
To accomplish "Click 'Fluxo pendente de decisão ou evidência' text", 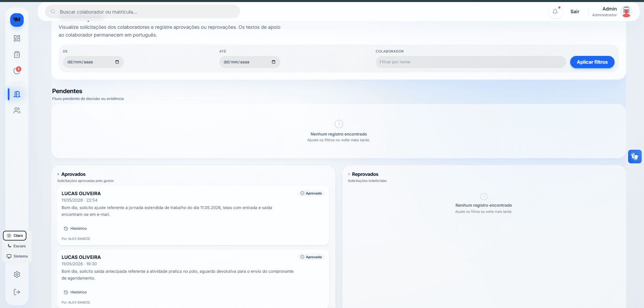I will 88,99.
